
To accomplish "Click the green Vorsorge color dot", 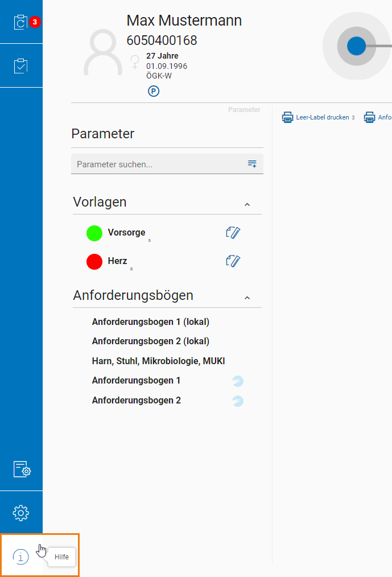I will (x=94, y=233).
